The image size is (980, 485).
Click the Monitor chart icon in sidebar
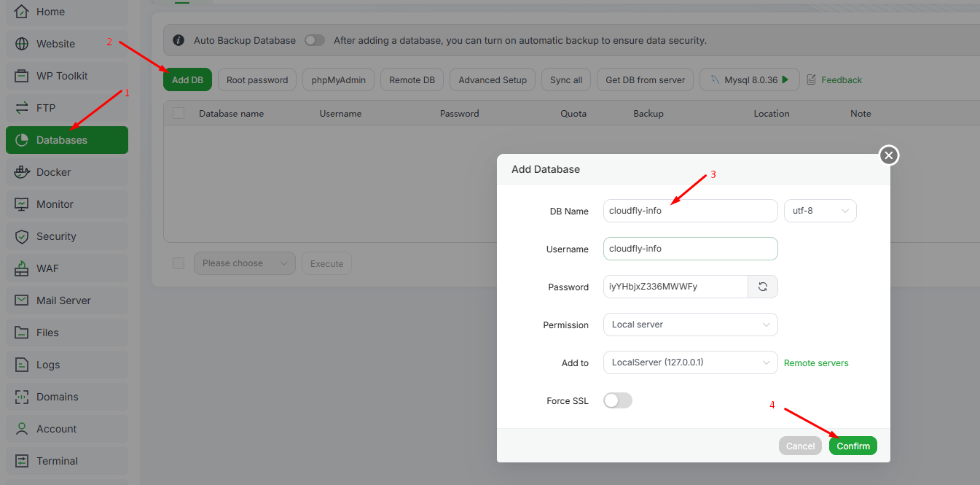click(x=22, y=204)
